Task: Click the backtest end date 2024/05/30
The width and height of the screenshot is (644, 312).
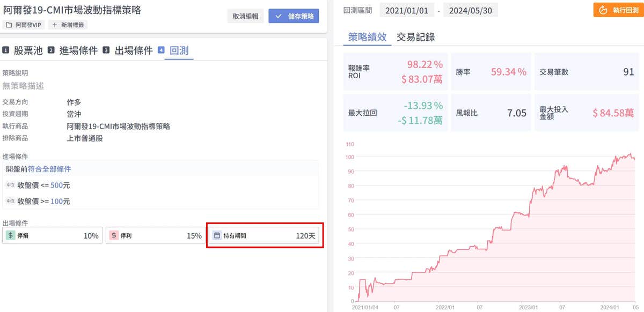Action: coord(470,10)
